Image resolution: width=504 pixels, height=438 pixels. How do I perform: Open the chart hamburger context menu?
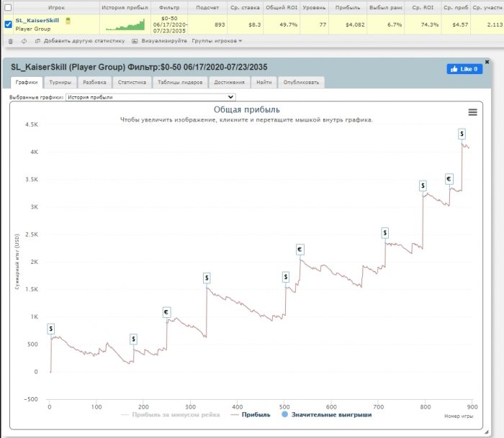pyautogui.click(x=472, y=112)
